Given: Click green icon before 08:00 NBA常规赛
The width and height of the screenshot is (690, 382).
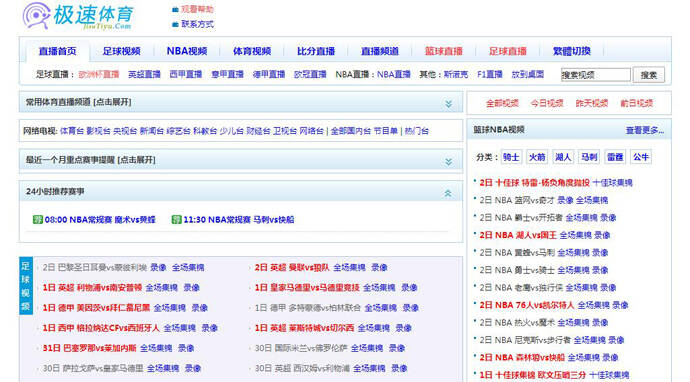Looking at the screenshot, I should (x=38, y=219).
